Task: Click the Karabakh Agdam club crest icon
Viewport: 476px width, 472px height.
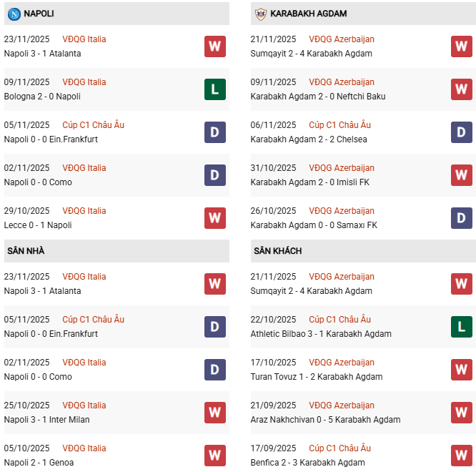Action: (x=261, y=14)
